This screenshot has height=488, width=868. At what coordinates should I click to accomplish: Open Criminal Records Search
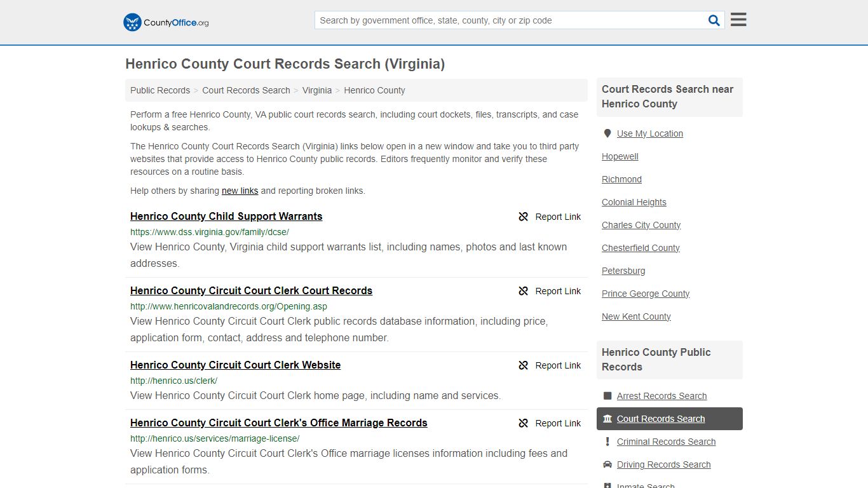(666, 442)
